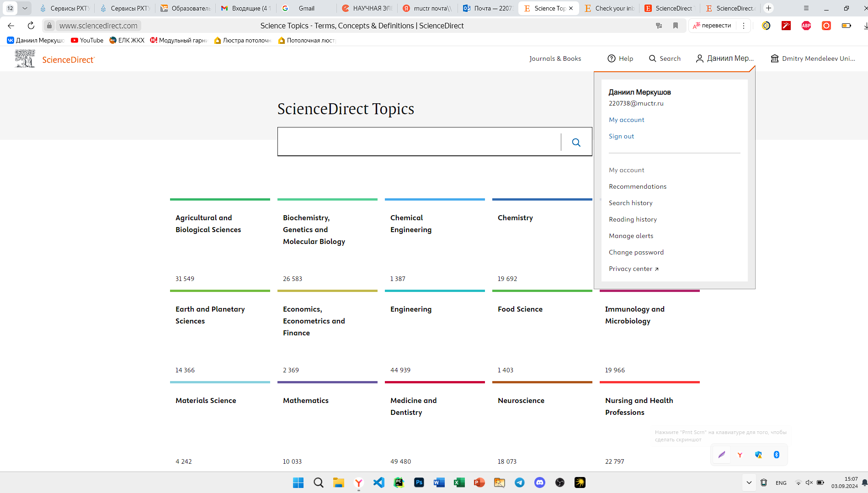
Task: Click the browser back arrow
Action: [11, 26]
